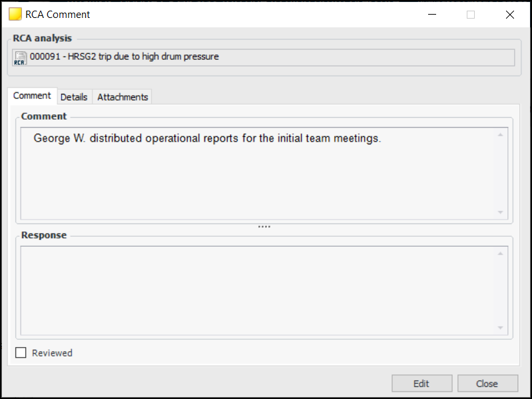Click the RCA document icon beside 000091
The image size is (532, 399).
point(20,58)
